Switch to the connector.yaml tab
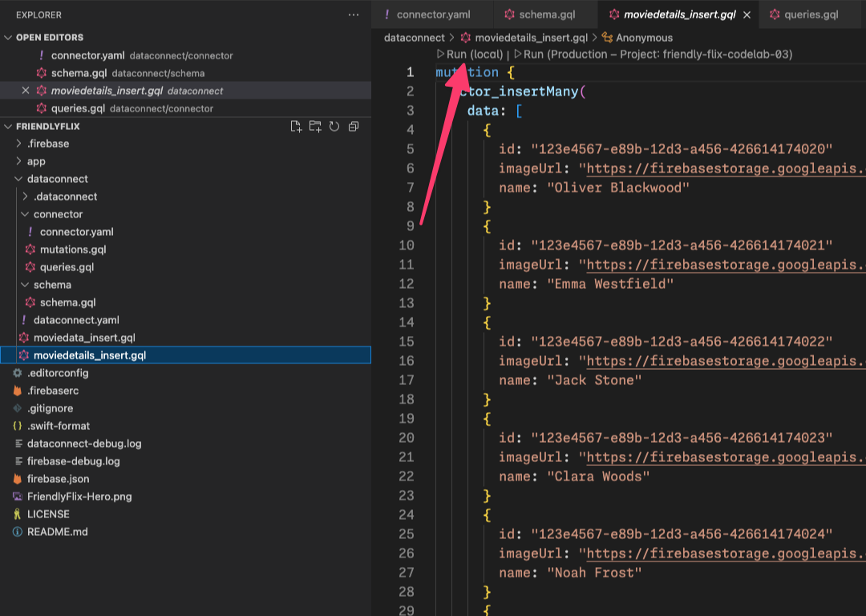Viewport: 866px width, 616px height. tap(433, 15)
